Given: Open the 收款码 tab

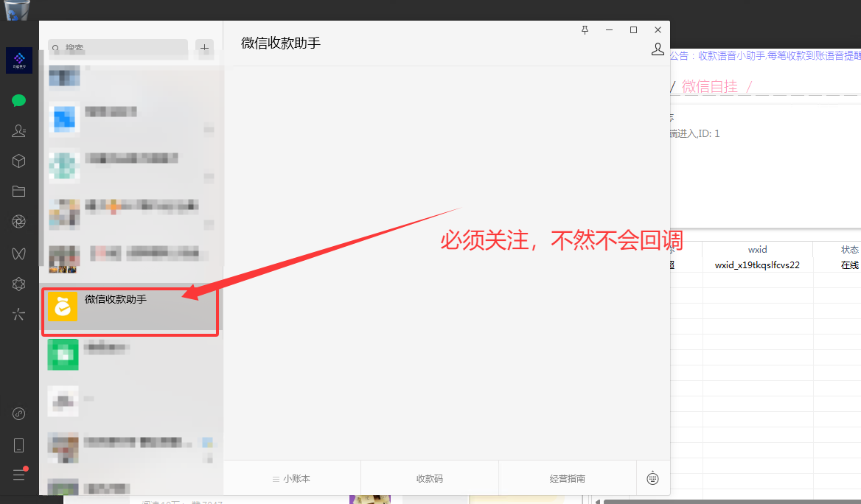Looking at the screenshot, I should [430, 477].
